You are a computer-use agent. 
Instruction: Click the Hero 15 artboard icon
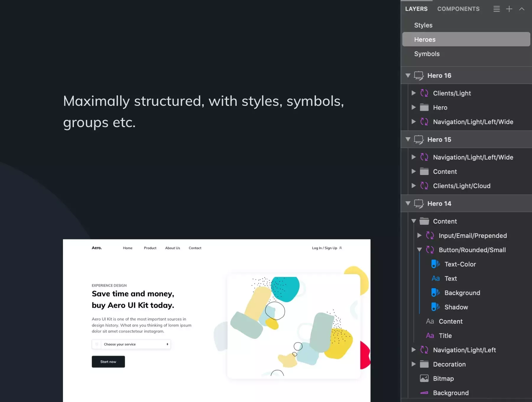[419, 140]
